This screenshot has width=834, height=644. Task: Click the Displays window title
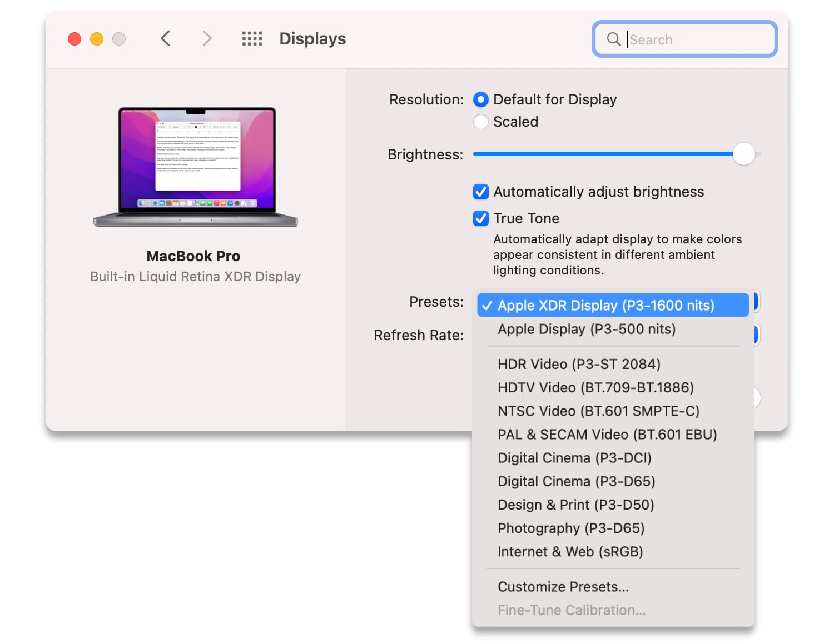pyautogui.click(x=312, y=38)
